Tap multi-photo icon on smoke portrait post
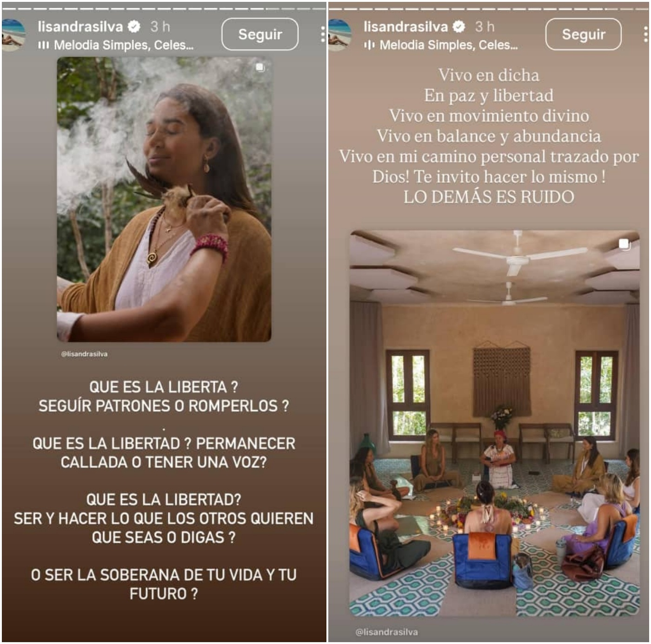This screenshot has width=651, height=644. click(x=260, y=68)
